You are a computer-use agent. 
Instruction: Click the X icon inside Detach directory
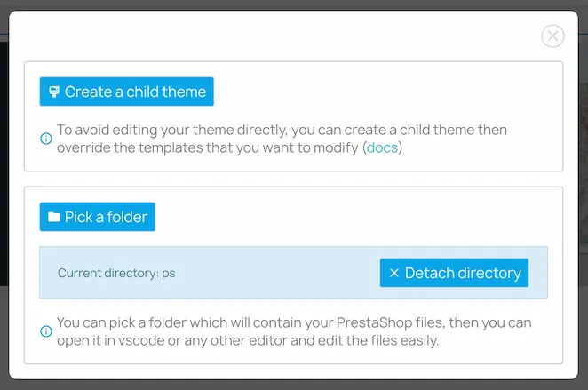coord(394,273)
